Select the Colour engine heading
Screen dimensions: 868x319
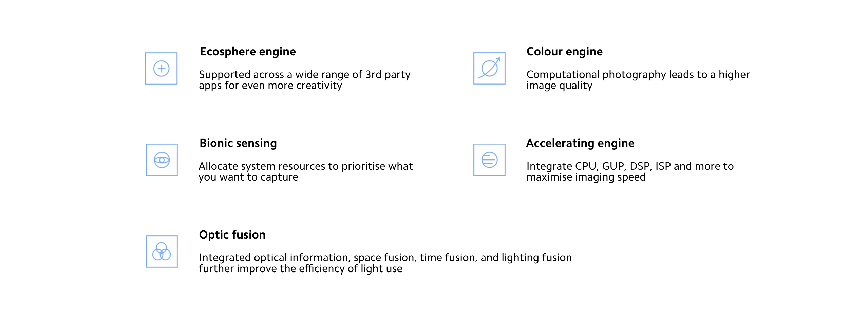coord(564,52)
